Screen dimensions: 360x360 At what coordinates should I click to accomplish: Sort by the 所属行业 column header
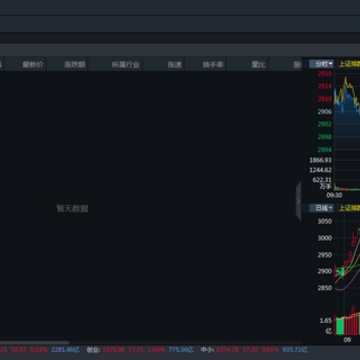[126, 65]
